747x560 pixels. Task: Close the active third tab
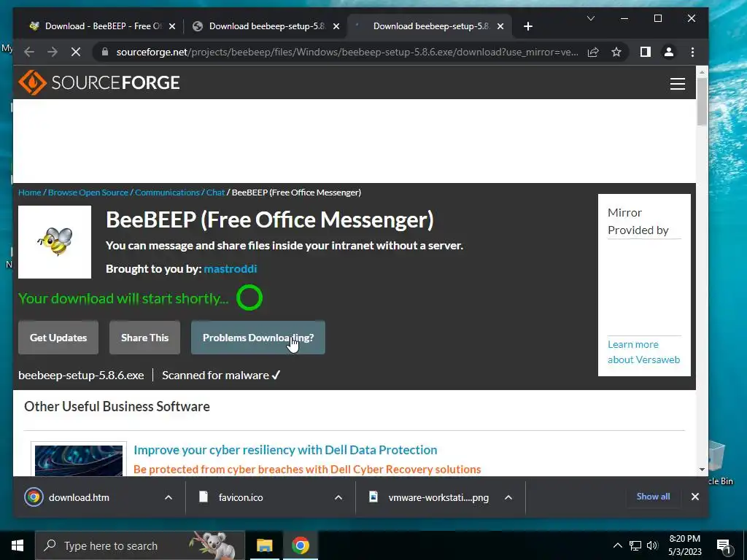[500, 26]
